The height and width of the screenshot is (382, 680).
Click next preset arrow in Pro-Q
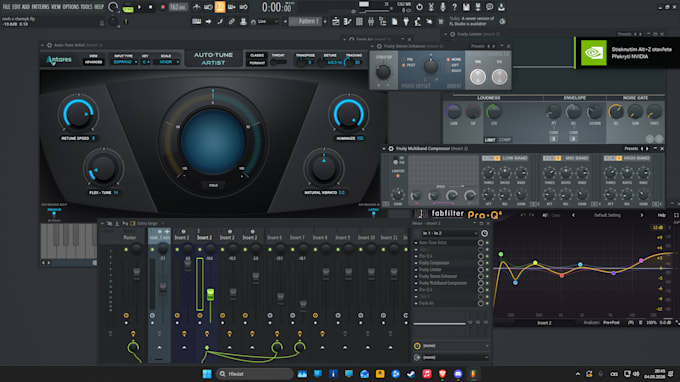click(641, 215)
